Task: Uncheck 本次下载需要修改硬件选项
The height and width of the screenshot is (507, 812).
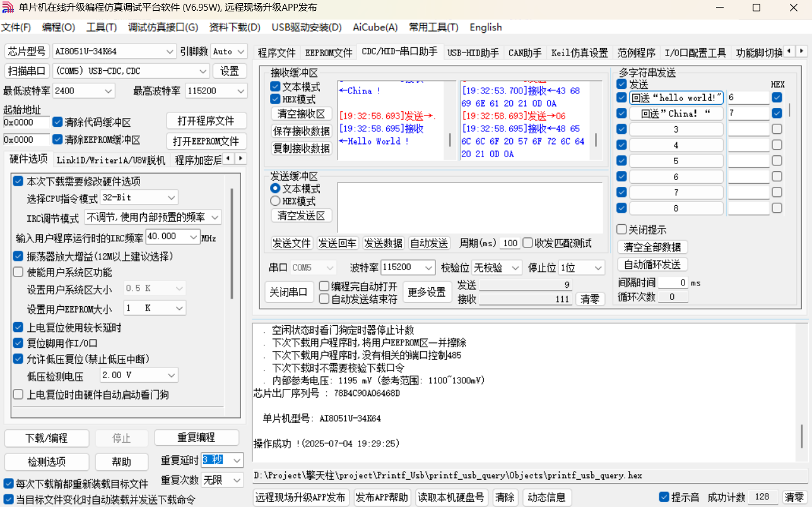Action: [x=18, y=182]
